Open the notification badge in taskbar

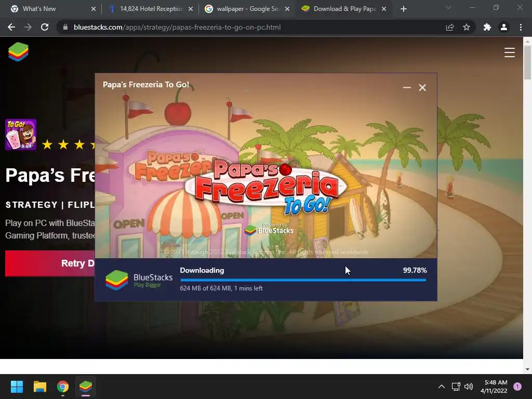point(517,387)
